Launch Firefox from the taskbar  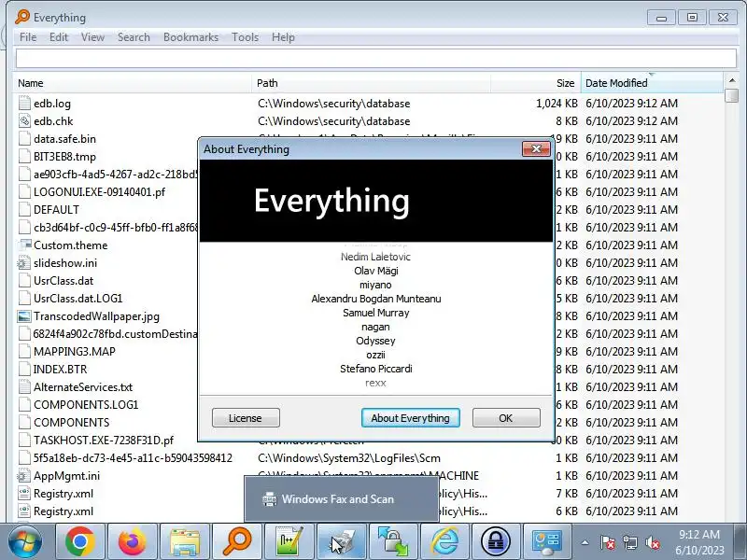pyautogui.click(x=132, y=541)
